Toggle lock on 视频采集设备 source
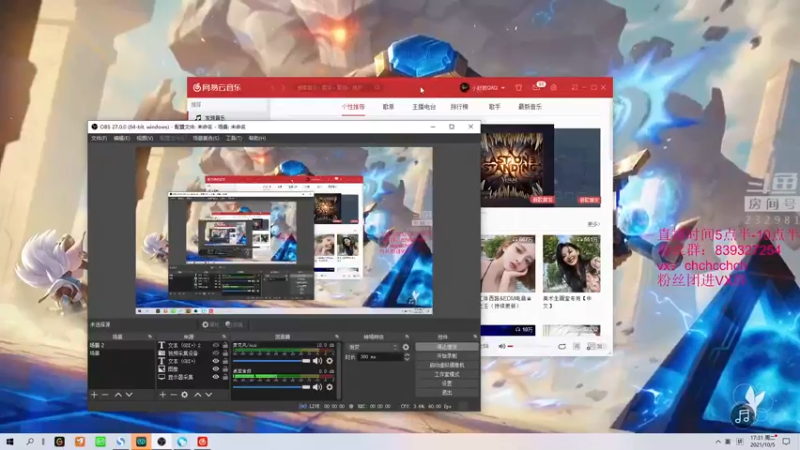 click(x=225, y=353)
